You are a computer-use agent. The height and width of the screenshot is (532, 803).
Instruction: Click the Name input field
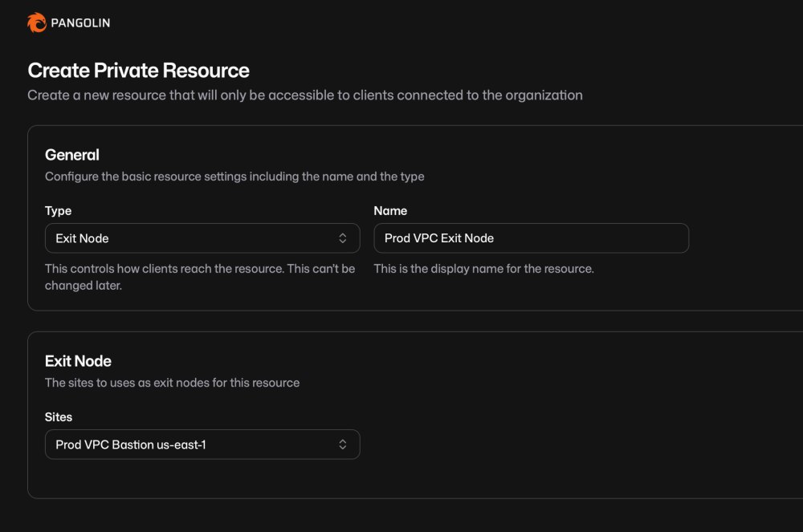(x=531, y=238)
